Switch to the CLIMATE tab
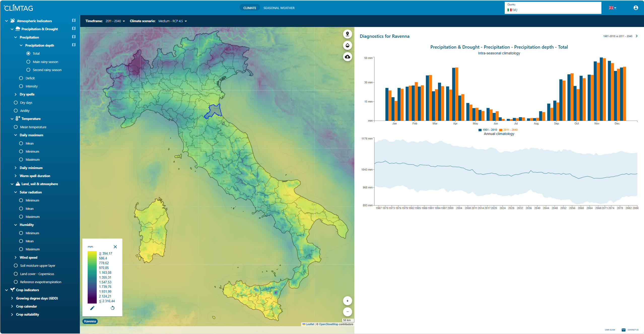644x334 pixels. pos(250,8)
